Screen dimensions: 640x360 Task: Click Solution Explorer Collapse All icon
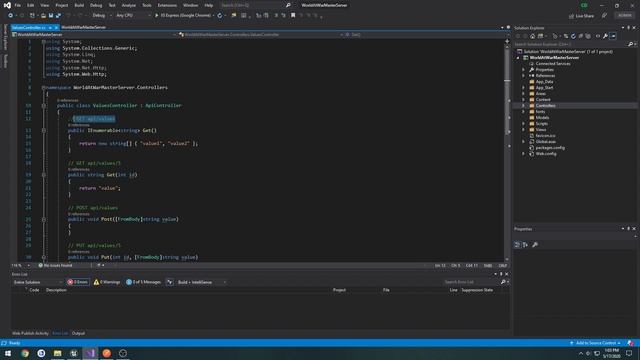click(x=580, y=36)
